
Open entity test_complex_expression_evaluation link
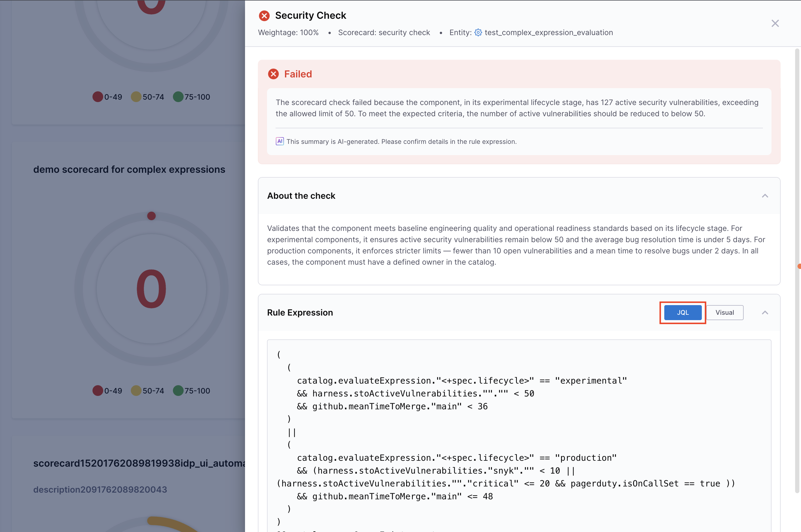(x=548, y=33)
